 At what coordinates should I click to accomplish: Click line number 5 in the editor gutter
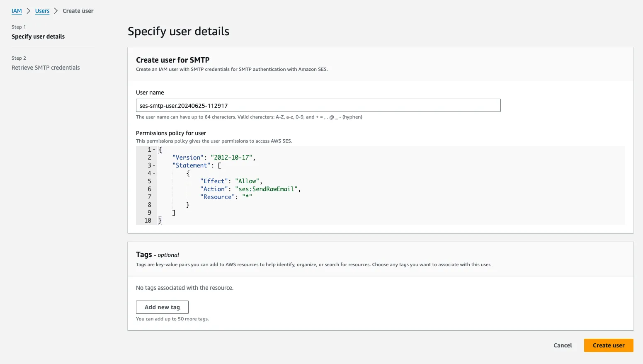point(149,181)
